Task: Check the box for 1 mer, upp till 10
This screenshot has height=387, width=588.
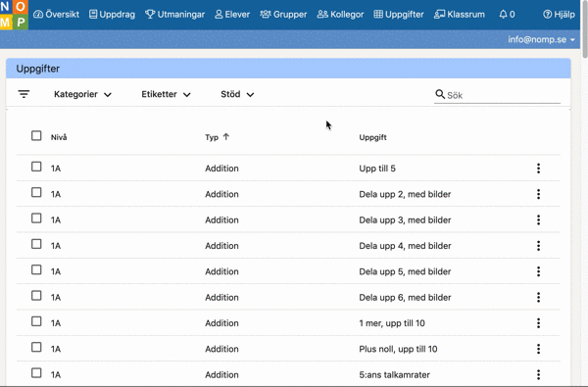Action: (x=36, y=321)
